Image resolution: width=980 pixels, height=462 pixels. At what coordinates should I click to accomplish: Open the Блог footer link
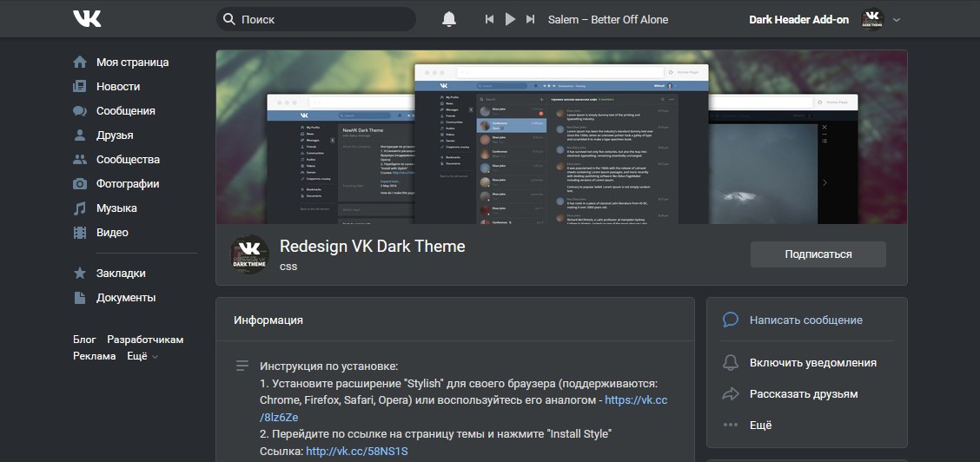pos(84,340)
